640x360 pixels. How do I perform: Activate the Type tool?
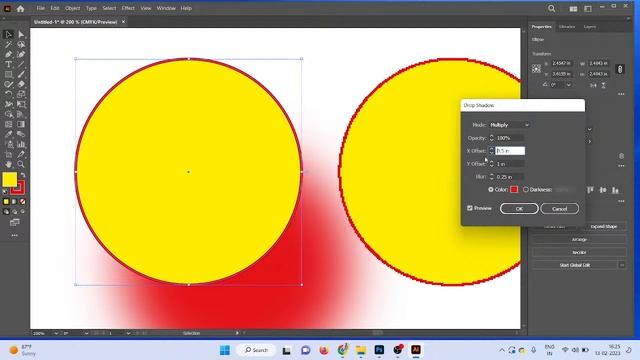point(8,64)
